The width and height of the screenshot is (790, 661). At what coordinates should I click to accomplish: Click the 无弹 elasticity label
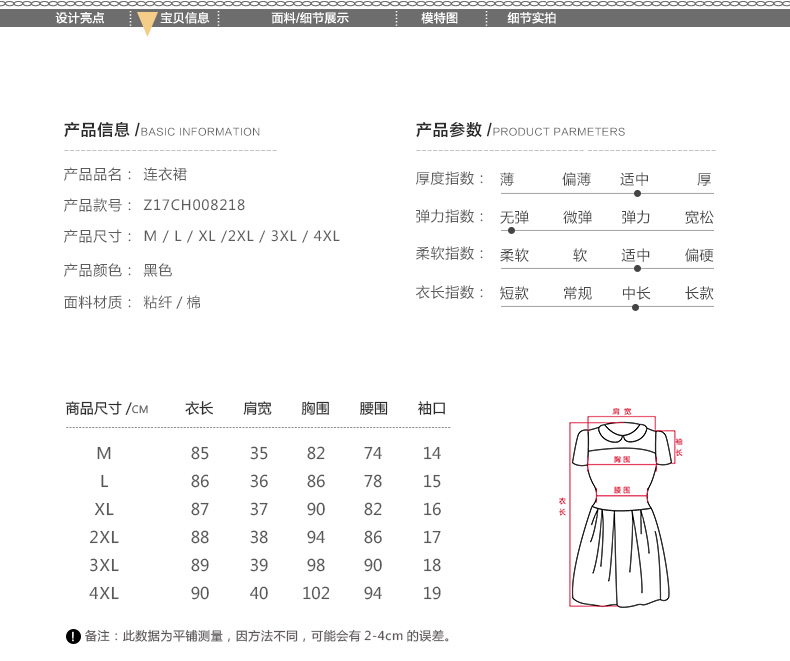coord(514,217)
